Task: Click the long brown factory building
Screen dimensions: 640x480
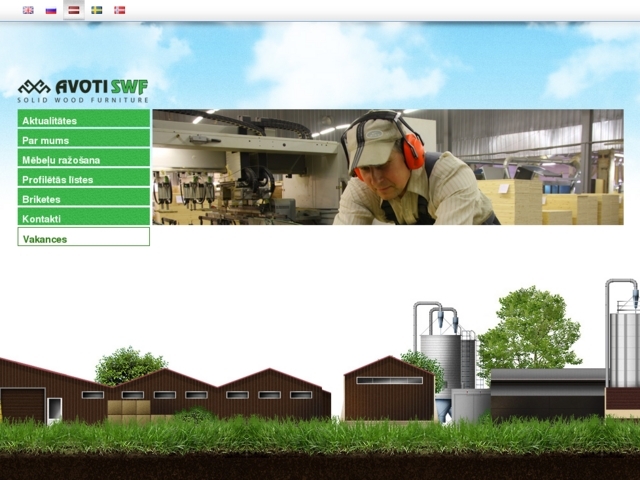Action: (220, 394)
